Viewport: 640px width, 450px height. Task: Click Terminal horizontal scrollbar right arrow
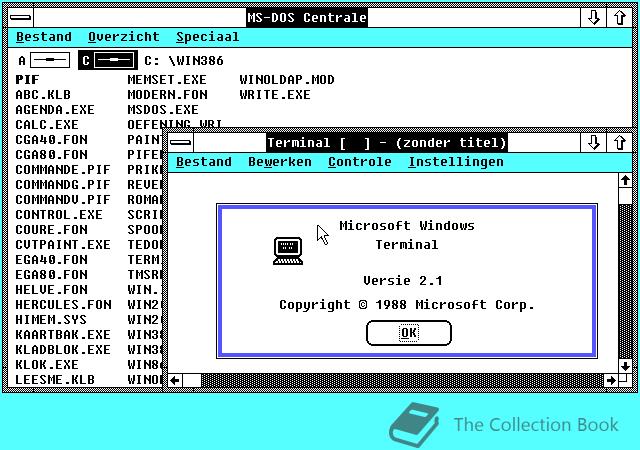tap(611, 381)
